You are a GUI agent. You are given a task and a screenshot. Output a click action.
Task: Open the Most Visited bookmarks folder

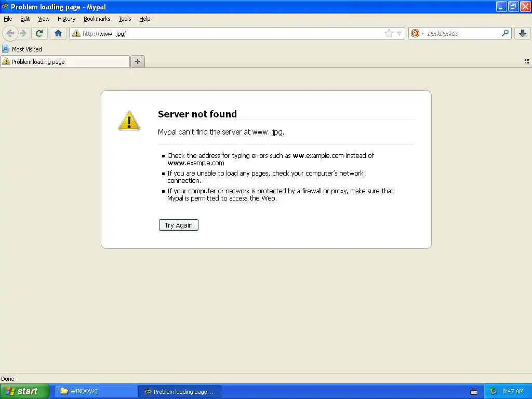click(22, 49)
